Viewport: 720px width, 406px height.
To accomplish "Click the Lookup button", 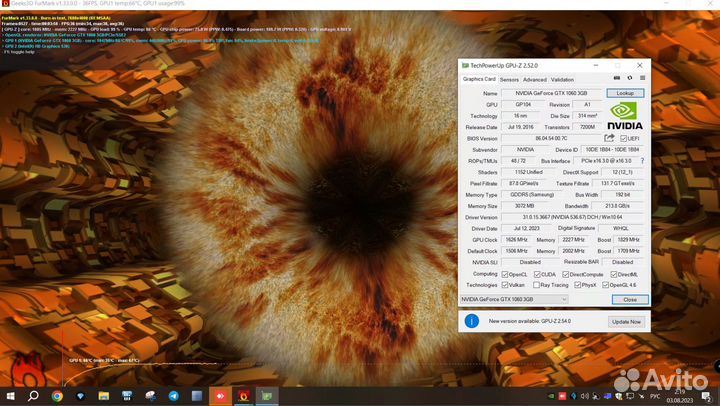I will (625, 93).
